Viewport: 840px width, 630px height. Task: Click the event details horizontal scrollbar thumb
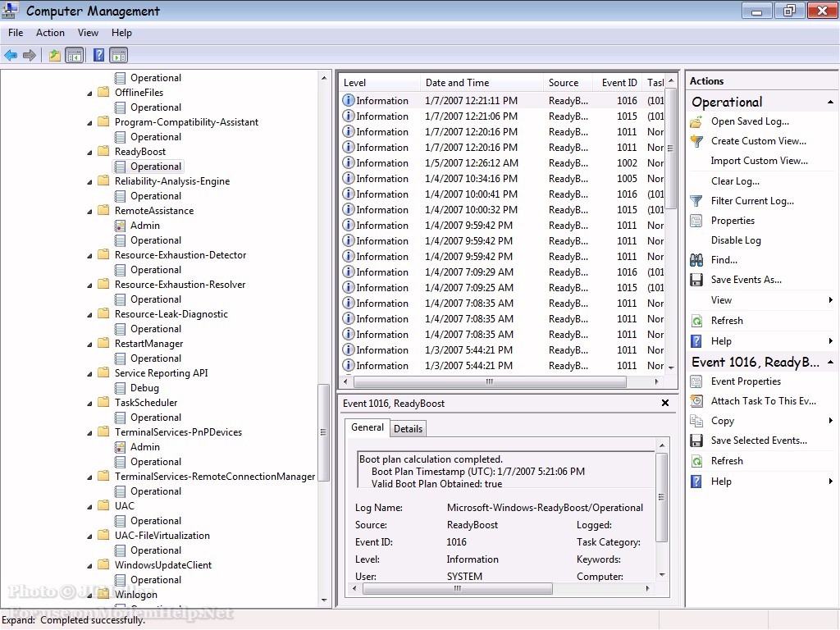coord(458,589)
